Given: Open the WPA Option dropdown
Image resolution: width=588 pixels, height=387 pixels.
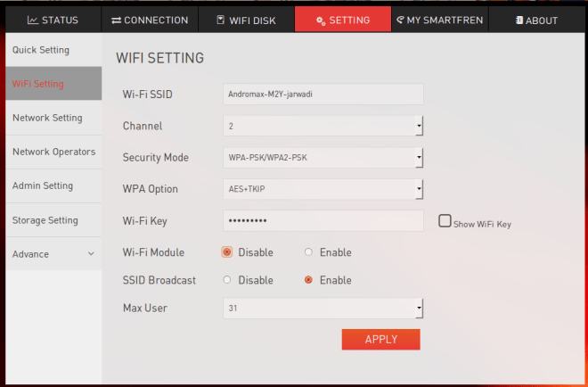Looking at the screenshot, I should point(323,189).
